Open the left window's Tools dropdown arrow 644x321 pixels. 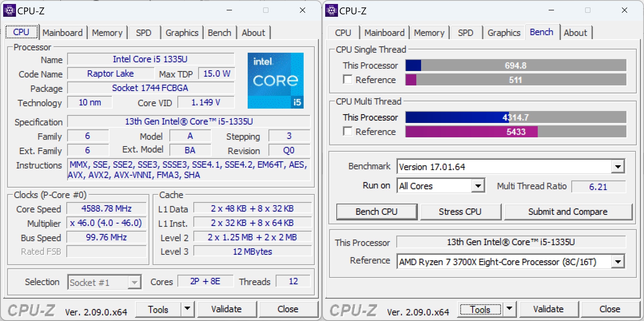[x=188, y=309]
